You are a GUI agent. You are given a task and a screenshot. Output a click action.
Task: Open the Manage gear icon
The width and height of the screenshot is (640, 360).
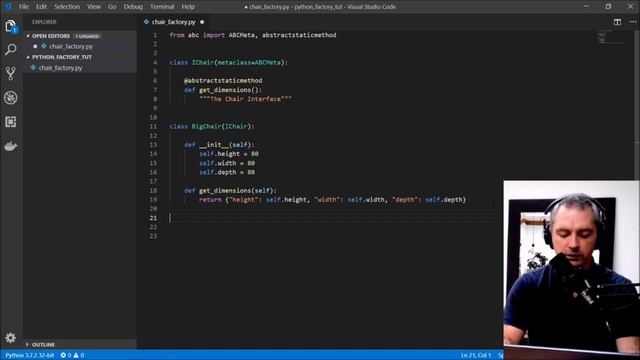[x=11, y=338]
